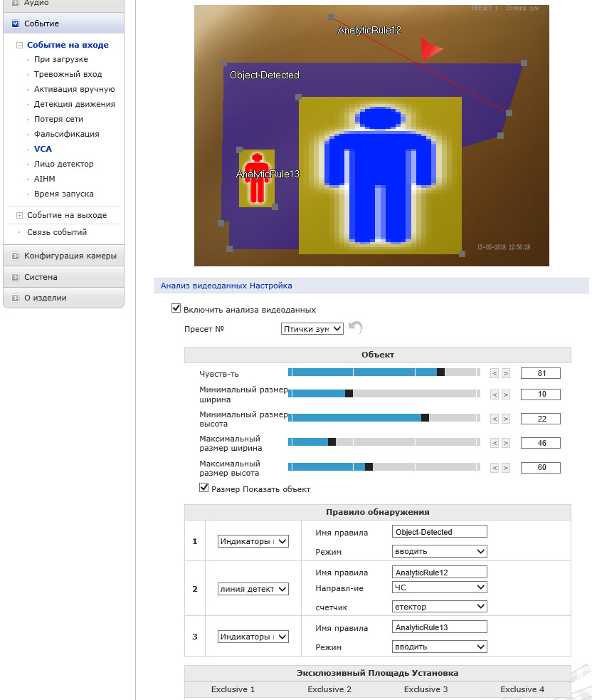Screen dimensions: 592x700
Task: Click the Чувств-ть sensitivity slider handle
Action: (440, 372)
